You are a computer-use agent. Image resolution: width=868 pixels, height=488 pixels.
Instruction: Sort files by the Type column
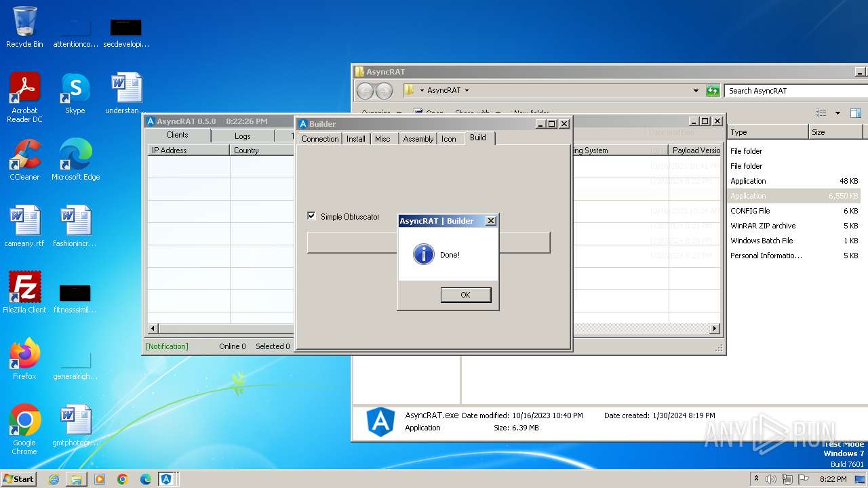768,132
